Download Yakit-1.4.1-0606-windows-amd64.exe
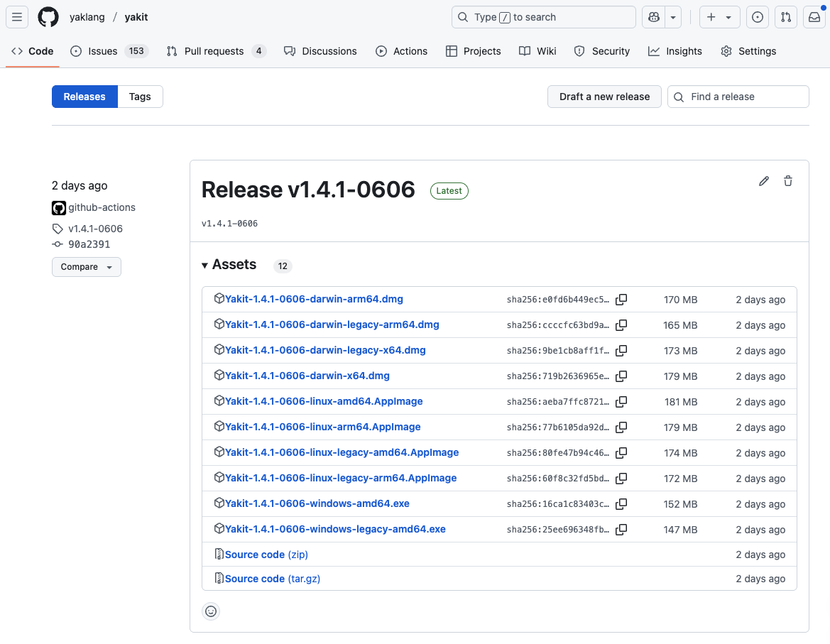Image resolution: width=830 pixels, height=644 pixels. (x=317, y=503)
